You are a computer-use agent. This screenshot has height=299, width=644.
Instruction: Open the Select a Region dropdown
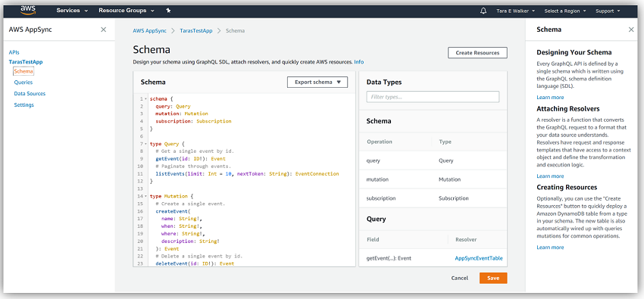click(x=565, y=11)
